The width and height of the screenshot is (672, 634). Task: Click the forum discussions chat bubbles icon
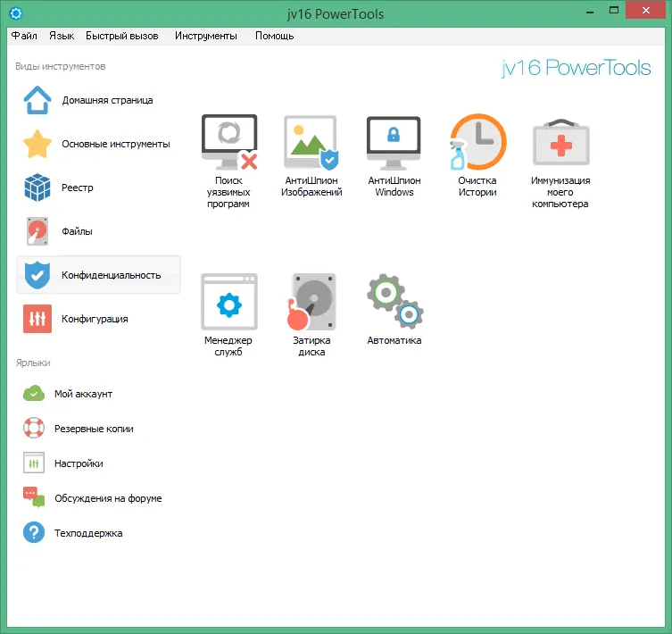[x=34, y=497]
